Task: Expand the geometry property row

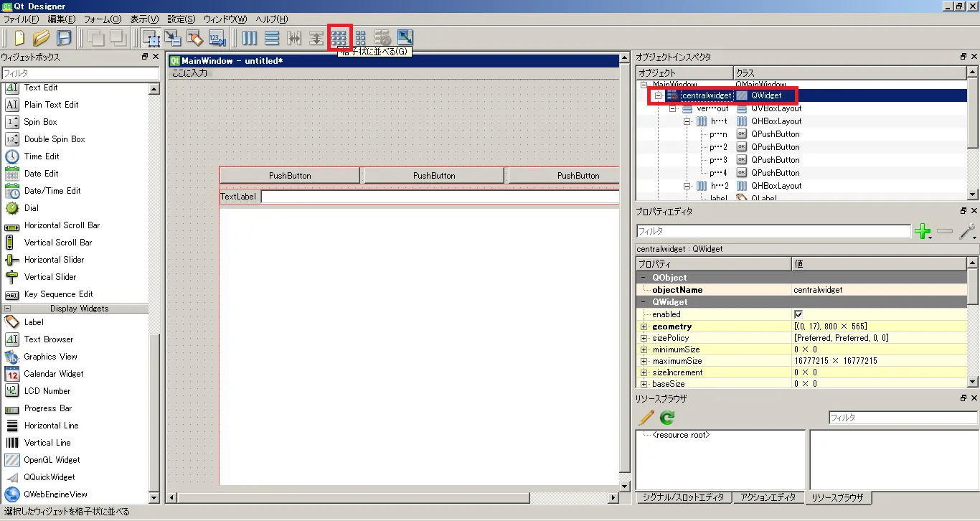Action: click(x=644, y=327)
